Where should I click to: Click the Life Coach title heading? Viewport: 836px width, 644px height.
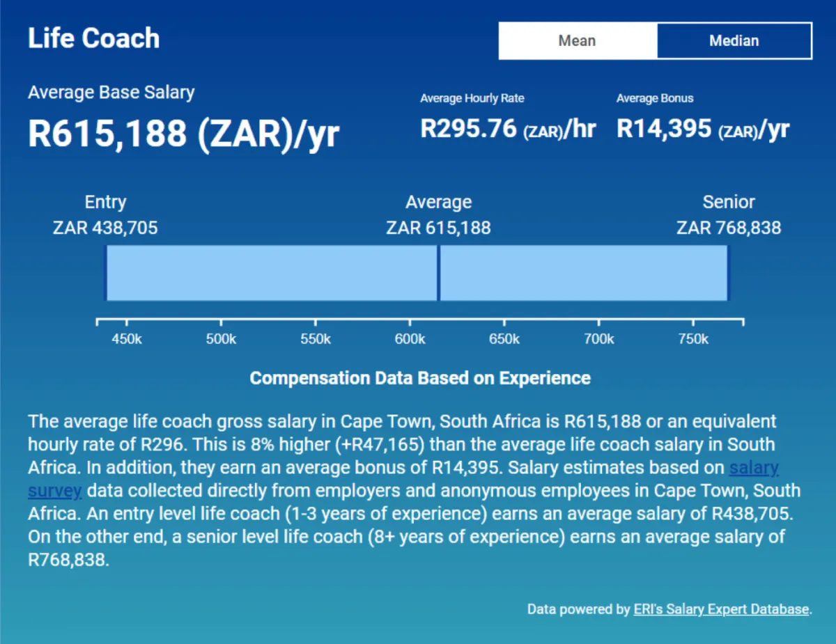pyautogui.click(x=93, y=38)
